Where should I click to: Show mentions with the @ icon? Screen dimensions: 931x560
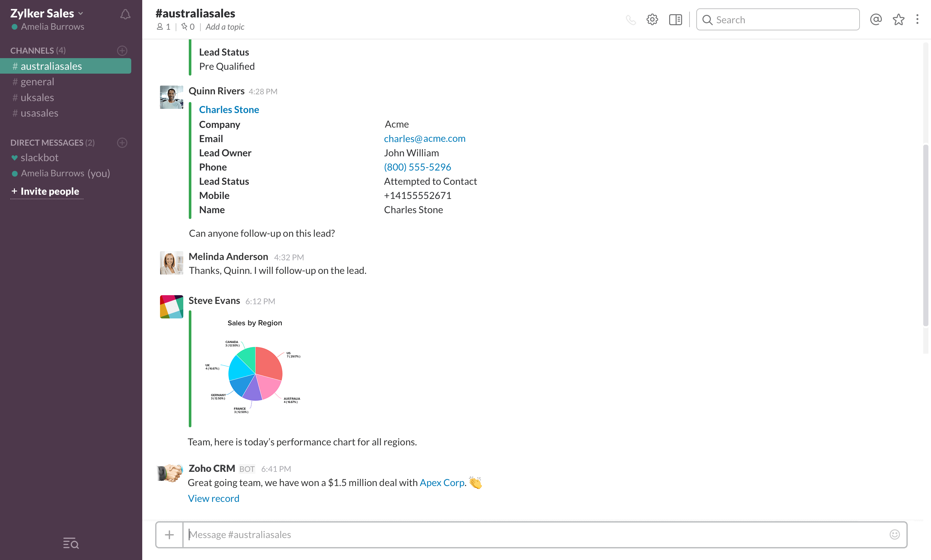[875, 20]
